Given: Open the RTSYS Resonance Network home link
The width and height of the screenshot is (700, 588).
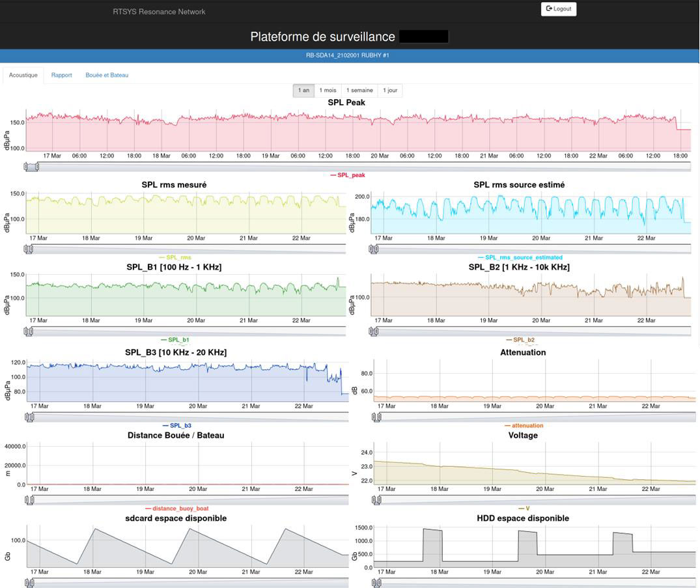Looking at the screenshot, I should pos(159,12).
